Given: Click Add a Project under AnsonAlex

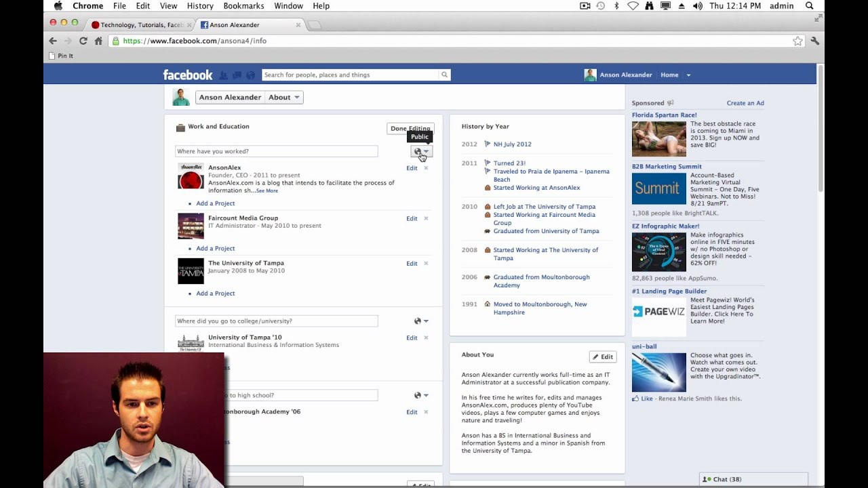Looking at the screenshot, I should click(x=216, y=203).
